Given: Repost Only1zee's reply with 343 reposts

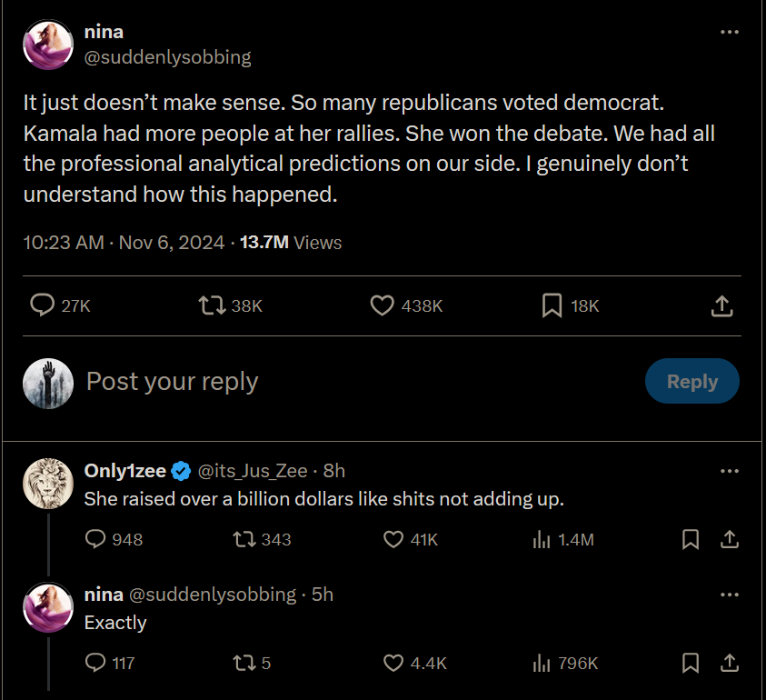Looking at the screenshot, I should point(243,539).
